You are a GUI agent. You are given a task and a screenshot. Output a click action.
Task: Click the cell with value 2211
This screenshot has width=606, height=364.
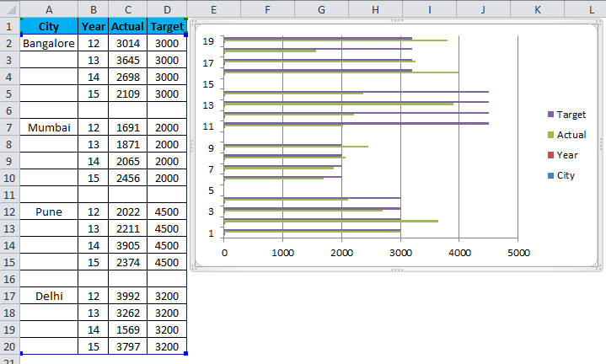pyautogui.click(x=128, y=228)
